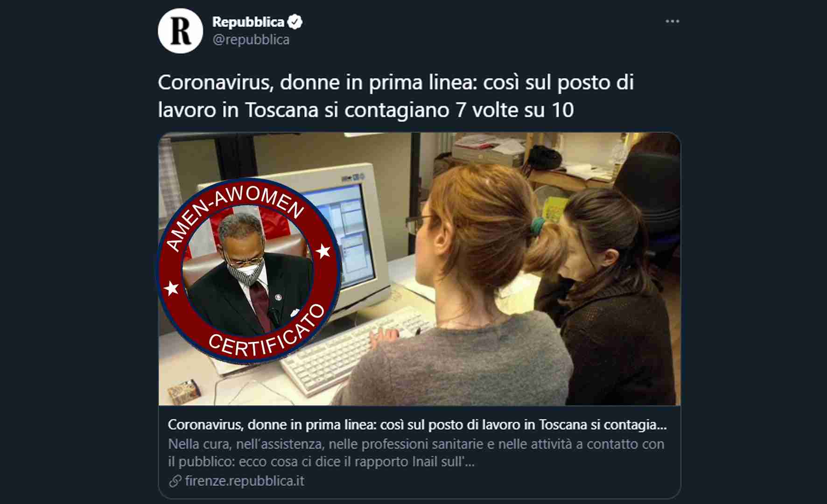Screen dimensions: 827x504
Task: Click the blue verified badge
Action: (x=295, y=22)
